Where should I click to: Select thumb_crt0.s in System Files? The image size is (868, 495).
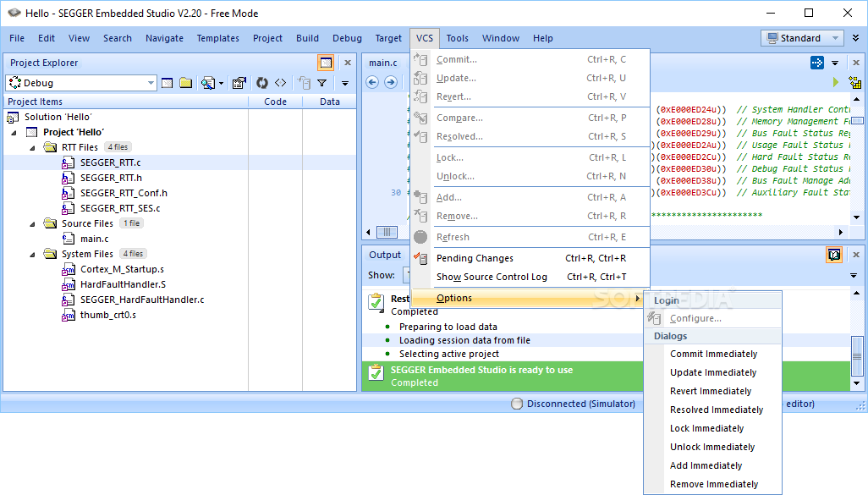(x=108, y=315)
